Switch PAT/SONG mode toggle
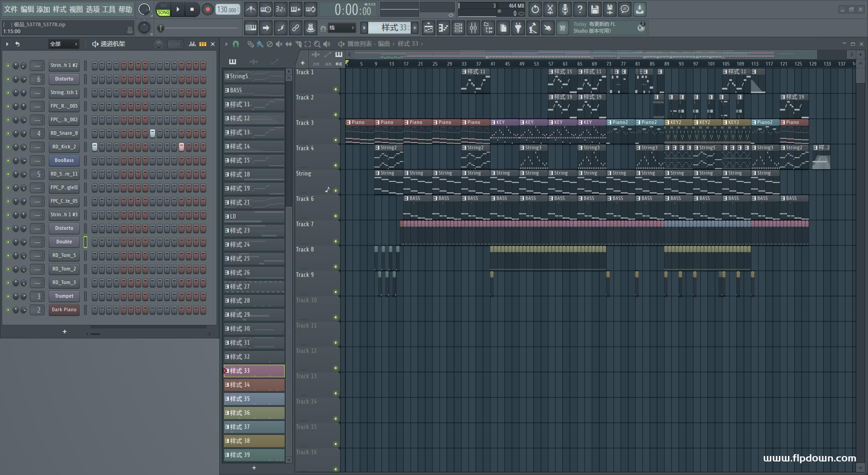 click(163, 9)
